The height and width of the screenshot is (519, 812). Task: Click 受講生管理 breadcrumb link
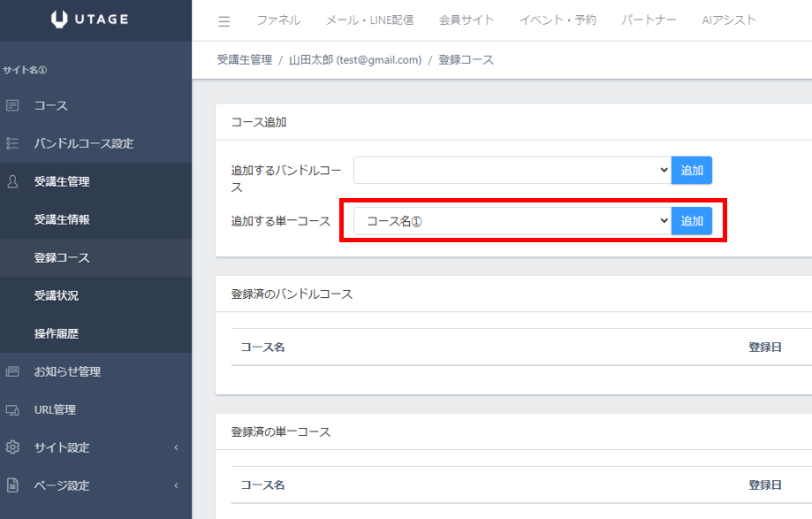click(244, 60)
